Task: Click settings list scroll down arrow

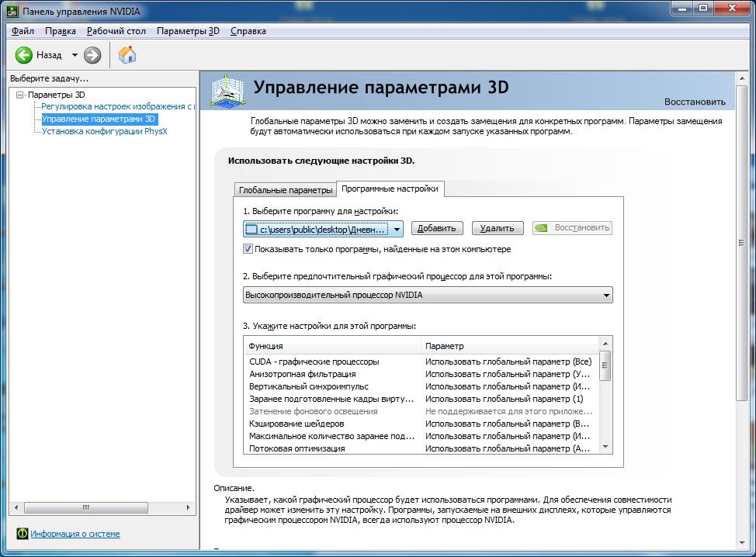Action: coord(605,447)
